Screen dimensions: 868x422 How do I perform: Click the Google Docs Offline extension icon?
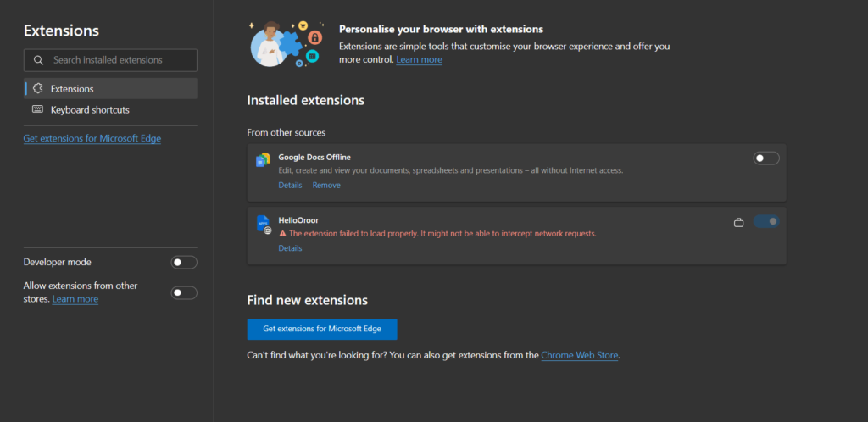[x=263, y=160]
